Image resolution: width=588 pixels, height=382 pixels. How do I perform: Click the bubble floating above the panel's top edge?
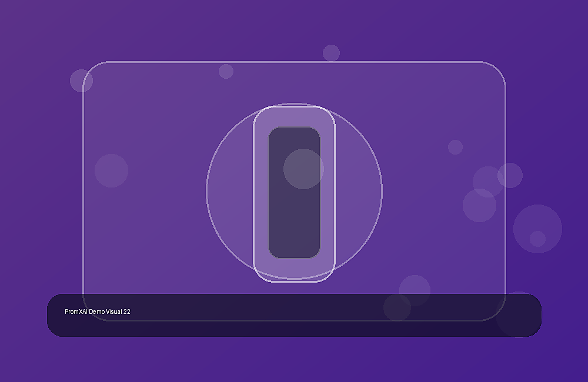pos(331,53)
